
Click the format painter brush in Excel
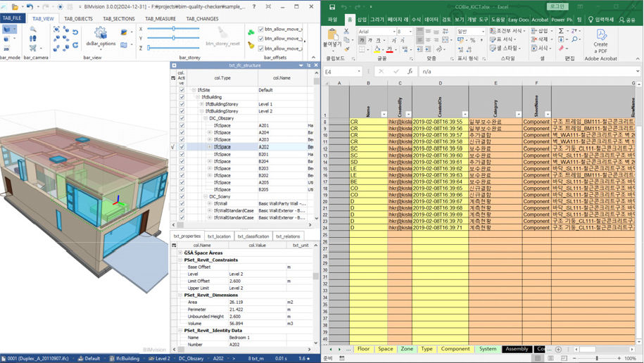tap(346, 49)
